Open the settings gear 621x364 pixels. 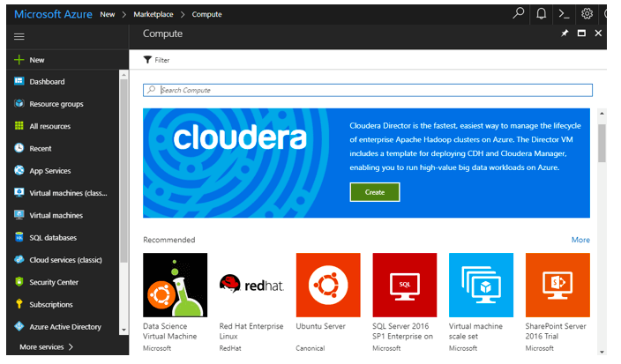tap(587, 14)
